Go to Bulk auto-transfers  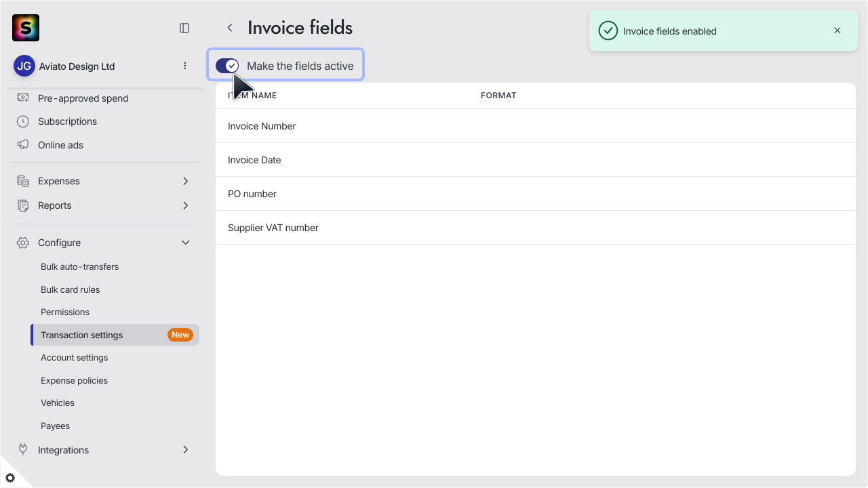[79, 266]
